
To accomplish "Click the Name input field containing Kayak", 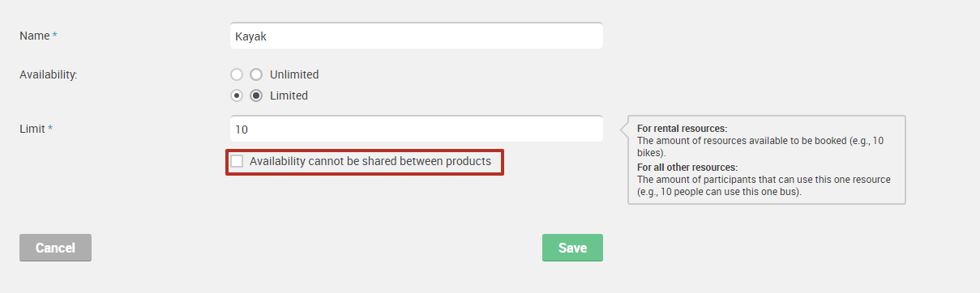I will (x=416, y=36).
